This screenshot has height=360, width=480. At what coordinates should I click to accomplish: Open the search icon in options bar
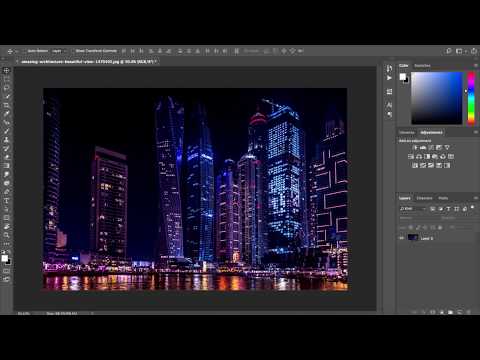pos(449,51)
